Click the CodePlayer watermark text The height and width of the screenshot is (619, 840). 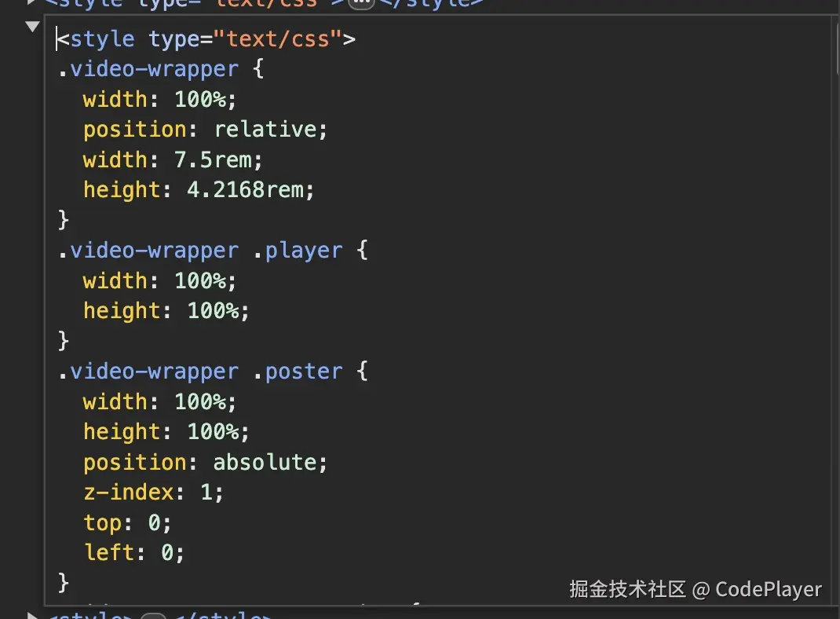[768, 590]
